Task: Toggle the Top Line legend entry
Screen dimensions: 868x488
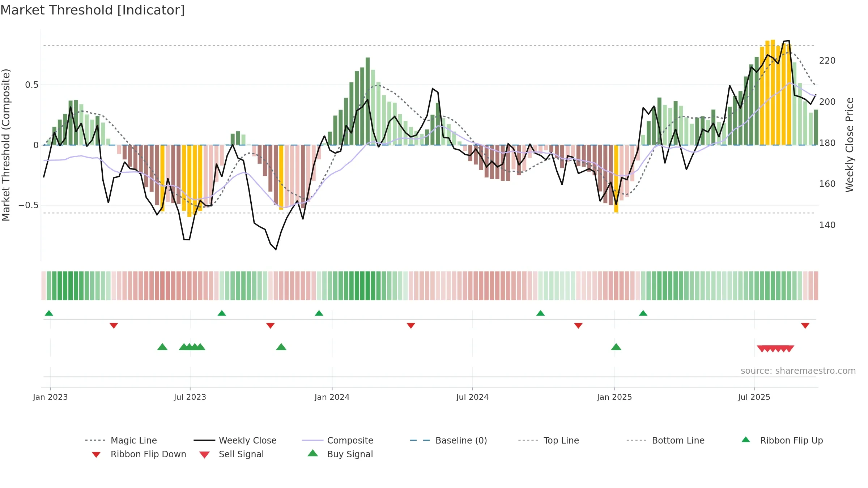Action: click(x=549, y=440)
